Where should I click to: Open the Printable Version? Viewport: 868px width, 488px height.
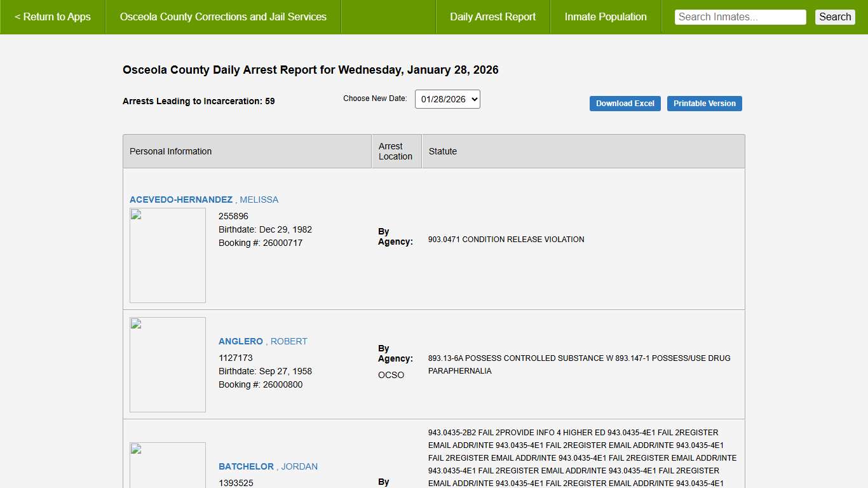[x=704, y=104]
